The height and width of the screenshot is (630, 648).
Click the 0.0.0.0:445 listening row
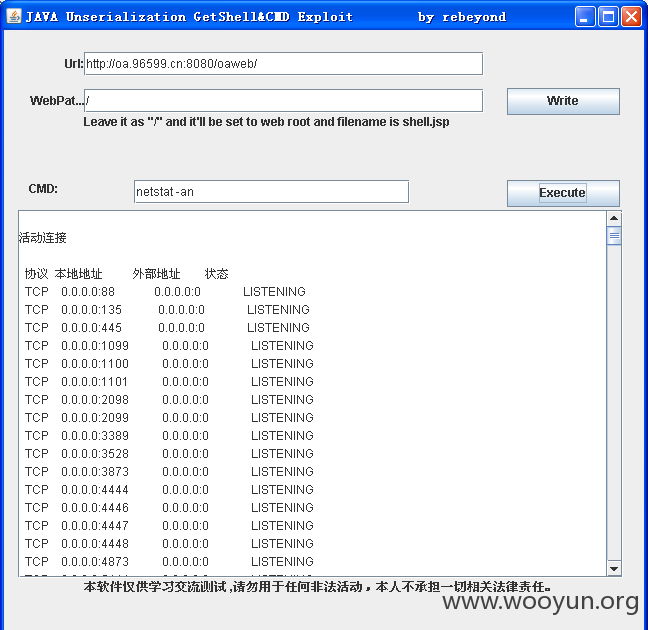tap(167, 328)
